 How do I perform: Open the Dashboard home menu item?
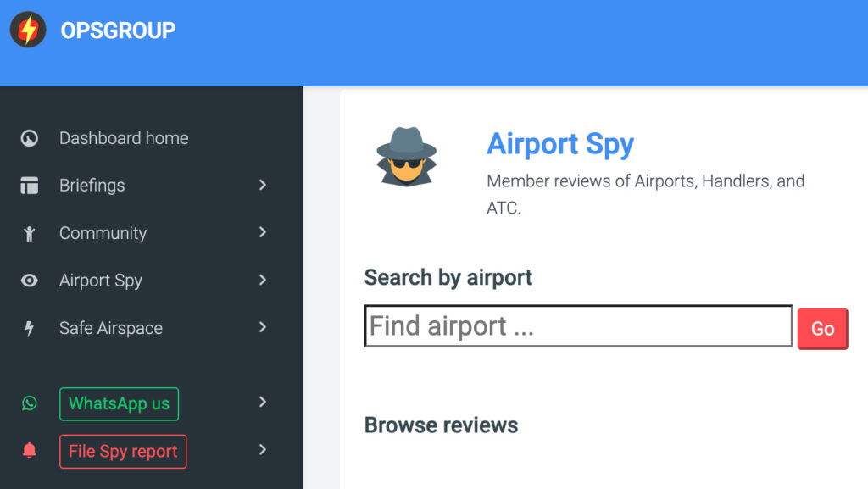click(x=124, y=138)
